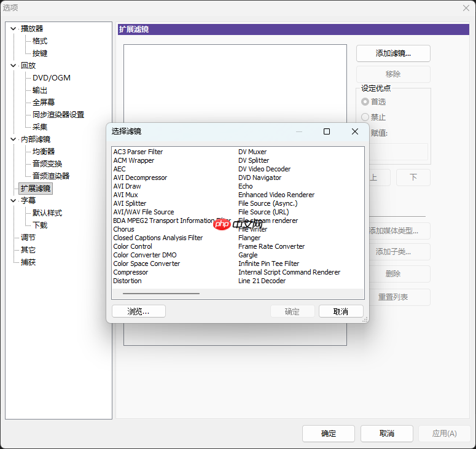This screenshot has width=476, height=449.
Task: Select AVI Decompressor filter
Action: (x=140, y=178)
